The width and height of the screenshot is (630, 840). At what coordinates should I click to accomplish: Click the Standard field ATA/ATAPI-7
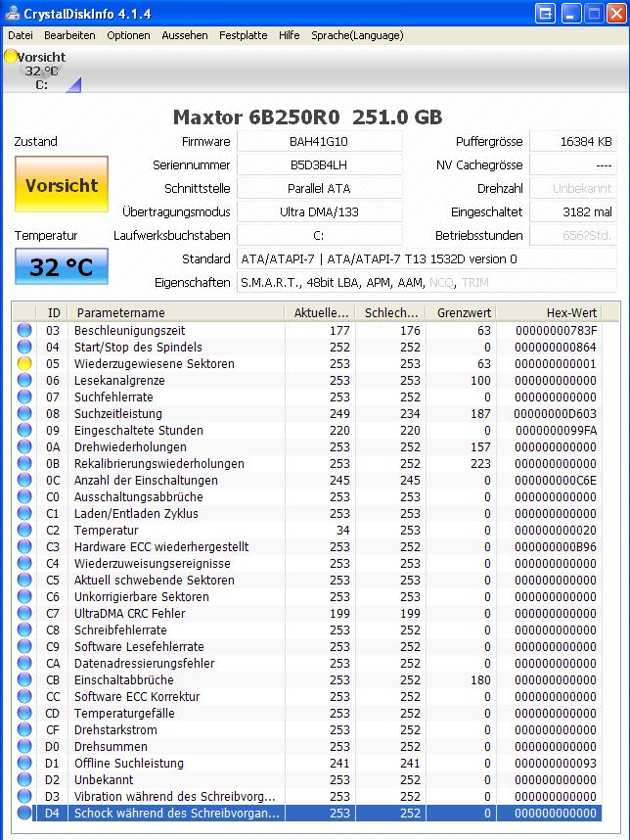click(427, 259)
